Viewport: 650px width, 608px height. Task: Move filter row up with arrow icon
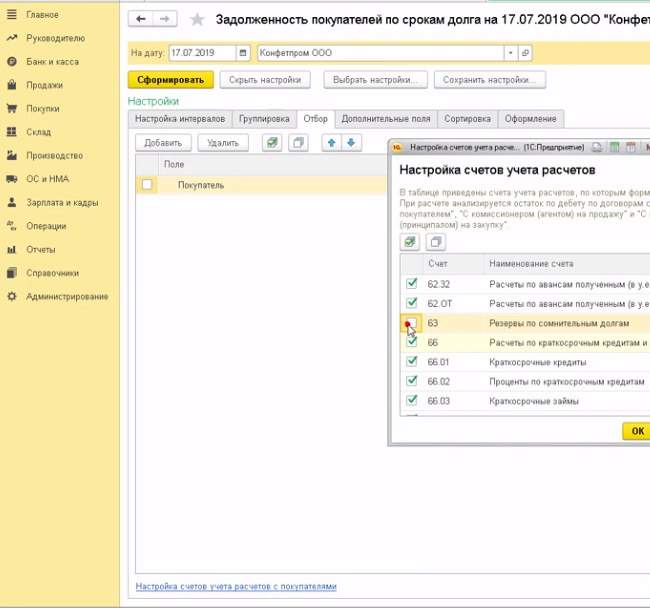tap(332, 143)
